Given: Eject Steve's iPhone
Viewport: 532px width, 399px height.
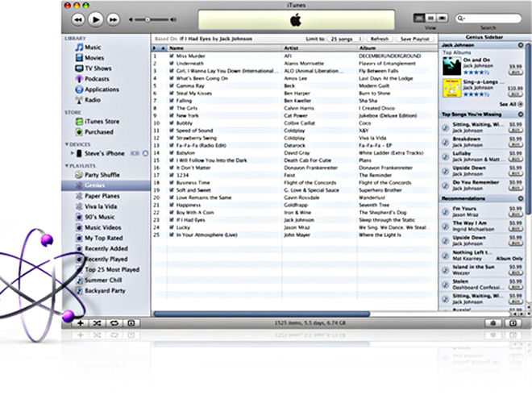Looking at the screenshot, I should coord(146,153).
